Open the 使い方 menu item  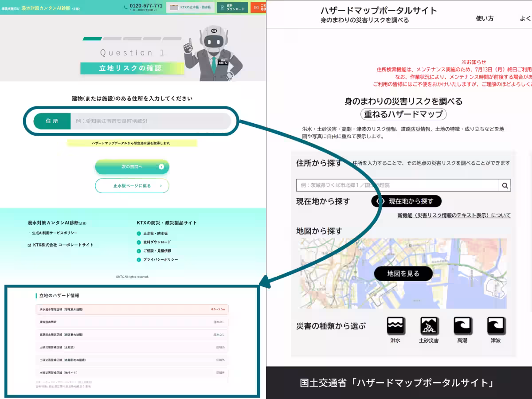point(485,19)
